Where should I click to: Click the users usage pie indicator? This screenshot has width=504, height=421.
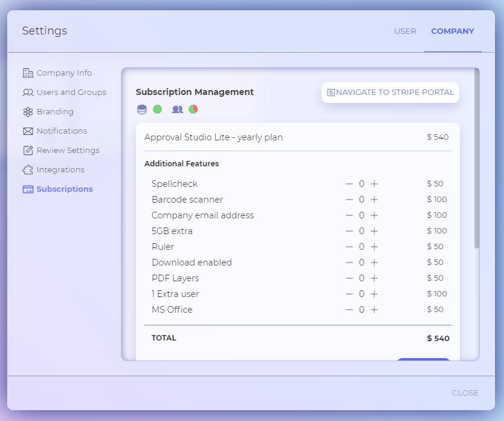pyautogui.click(x=193, y=109)
